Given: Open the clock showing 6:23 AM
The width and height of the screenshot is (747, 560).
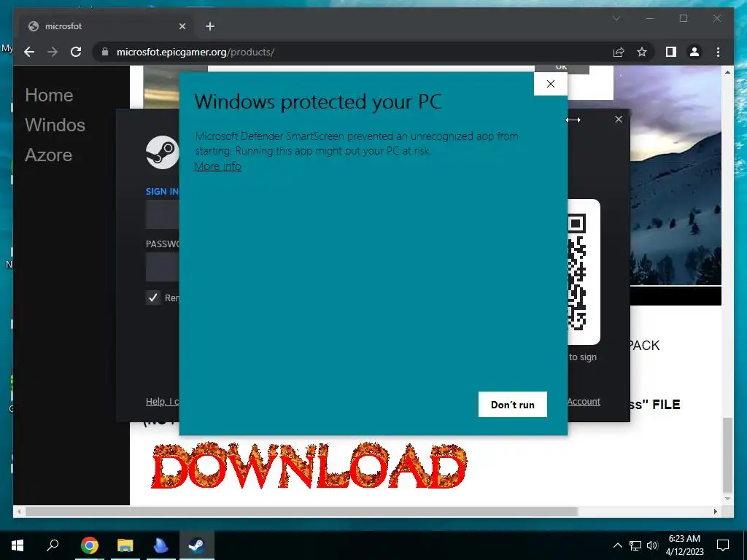Looking at the screenshot, I should (684, 545).
